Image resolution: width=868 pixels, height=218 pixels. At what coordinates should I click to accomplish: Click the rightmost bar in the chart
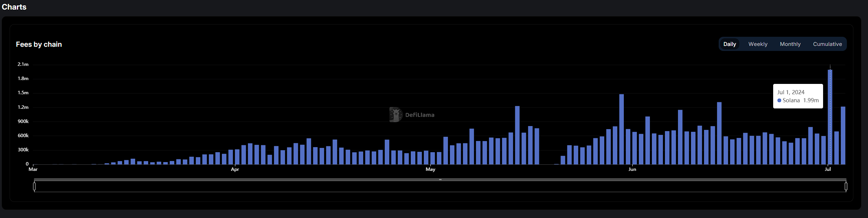(x=843, y=135)
